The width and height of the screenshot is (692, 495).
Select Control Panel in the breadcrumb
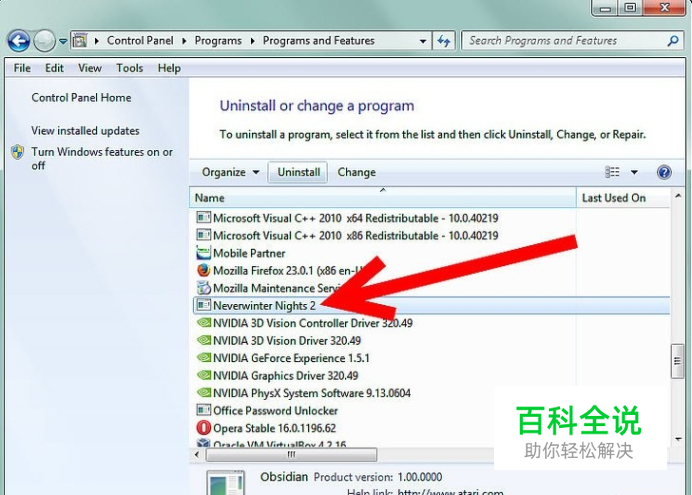(140, 41)
